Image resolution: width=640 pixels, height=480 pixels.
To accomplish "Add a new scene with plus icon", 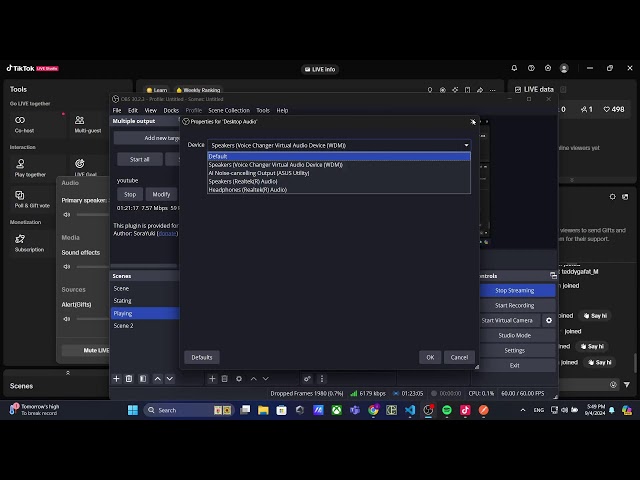I will click(x=116, y=379).
